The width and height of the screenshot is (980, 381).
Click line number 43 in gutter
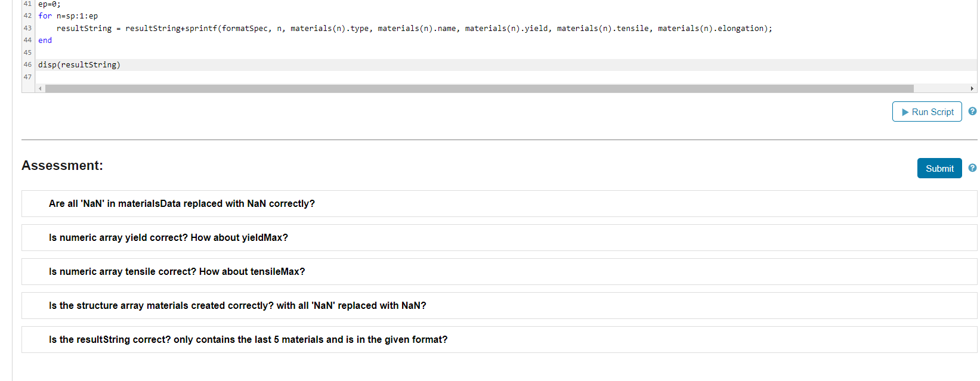click(x=27, y=28)
